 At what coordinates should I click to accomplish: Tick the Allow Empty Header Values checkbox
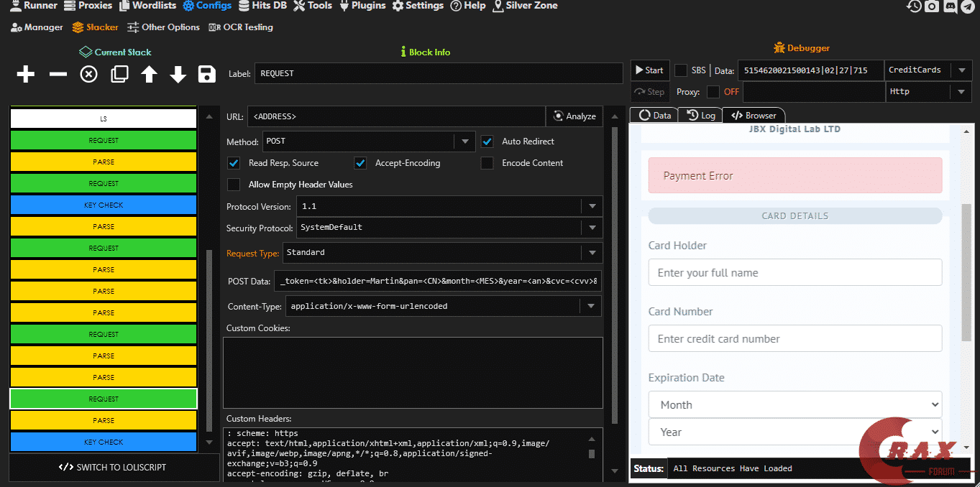pyautogui.click(x=234, y=185)
